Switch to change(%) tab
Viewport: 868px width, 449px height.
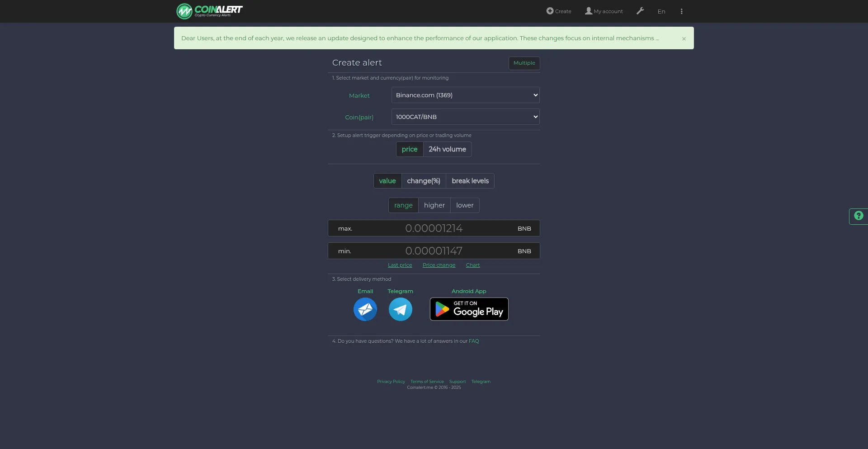(424, 181)
